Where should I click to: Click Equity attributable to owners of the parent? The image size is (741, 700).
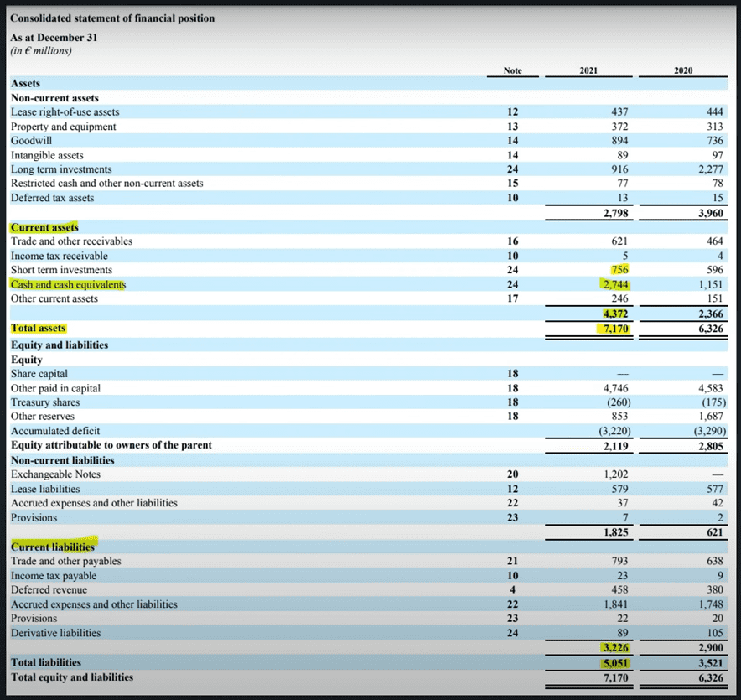(111, 444)
